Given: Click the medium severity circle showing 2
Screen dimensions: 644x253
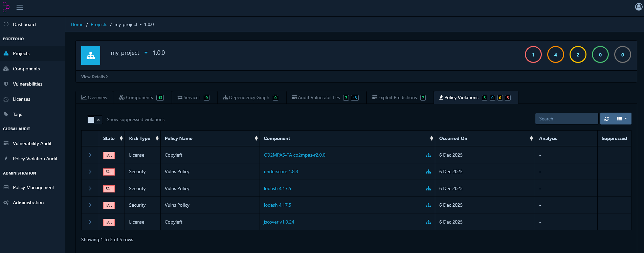Looking at the screenshot, I should coord(578,54).
